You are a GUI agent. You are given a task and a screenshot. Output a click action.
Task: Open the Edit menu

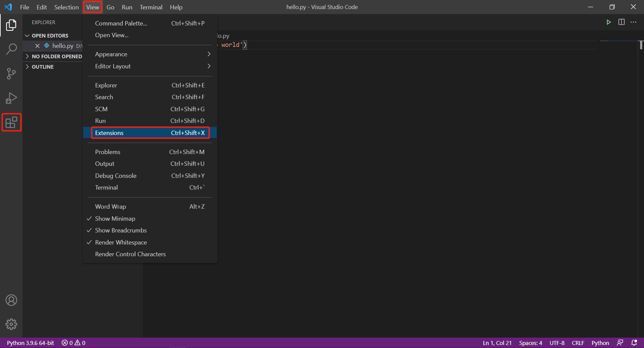[x=42, y=7]
